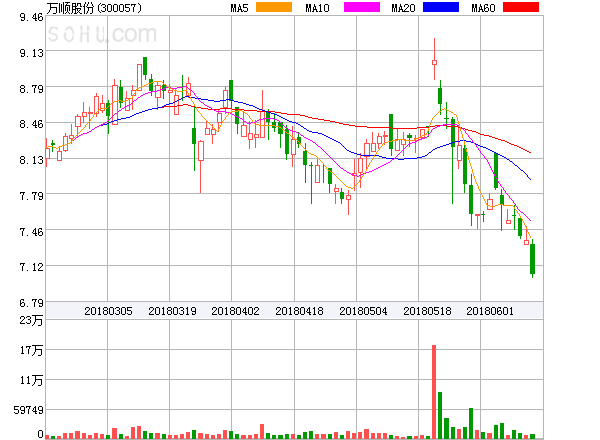Click the blue MA20 legend swatch
The image size is (600, 440).
click(441, 7)
